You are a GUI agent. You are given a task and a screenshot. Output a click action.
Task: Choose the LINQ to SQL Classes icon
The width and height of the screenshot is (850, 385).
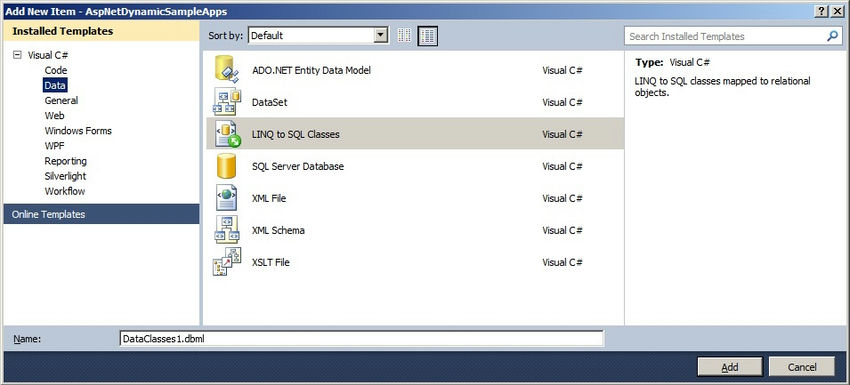227,134
